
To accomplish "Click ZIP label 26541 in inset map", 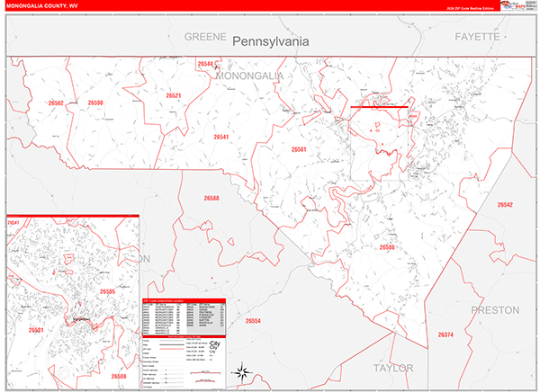I will pos(13,223).
